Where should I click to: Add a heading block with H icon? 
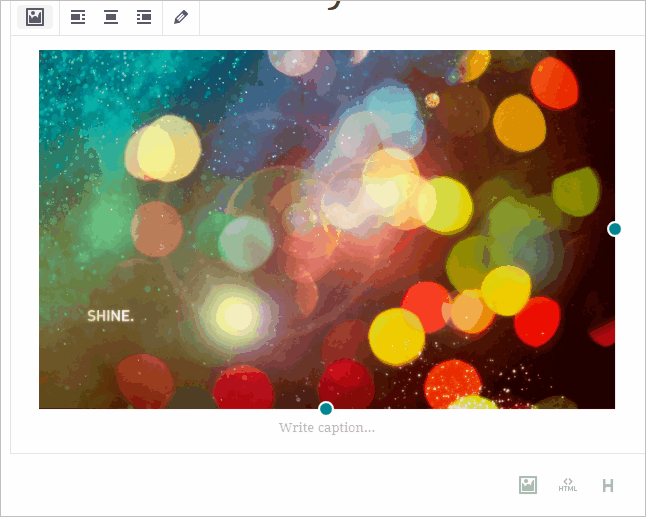(608, 485)
